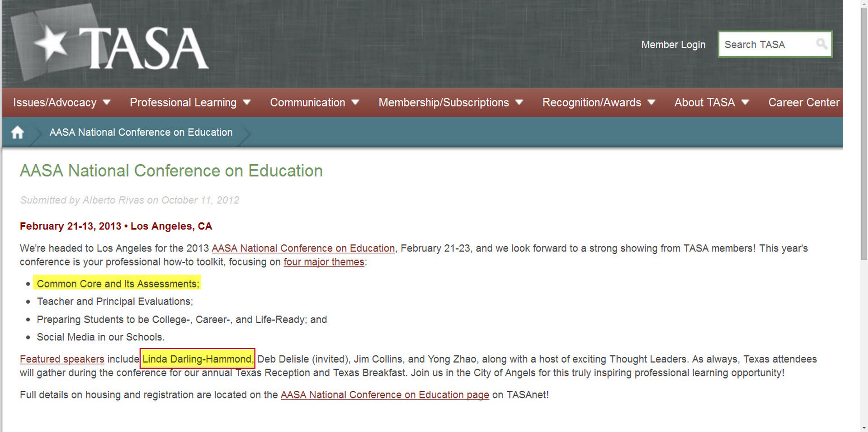Screen dimensions: 868x432
Task: Click the AASA National Conference on Education breadcrumb
Action: point(141,133)
